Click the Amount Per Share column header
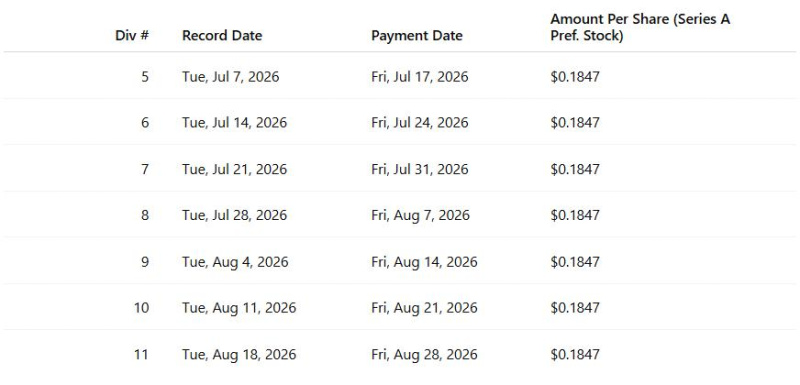The width and height of the screenshot is (800, 385). click(640, 28)
